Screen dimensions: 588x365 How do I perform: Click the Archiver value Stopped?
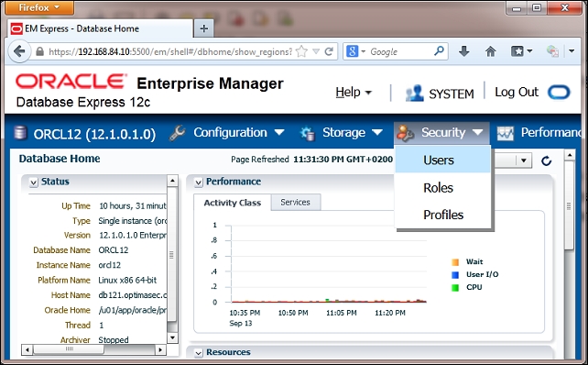pos(114,340)
